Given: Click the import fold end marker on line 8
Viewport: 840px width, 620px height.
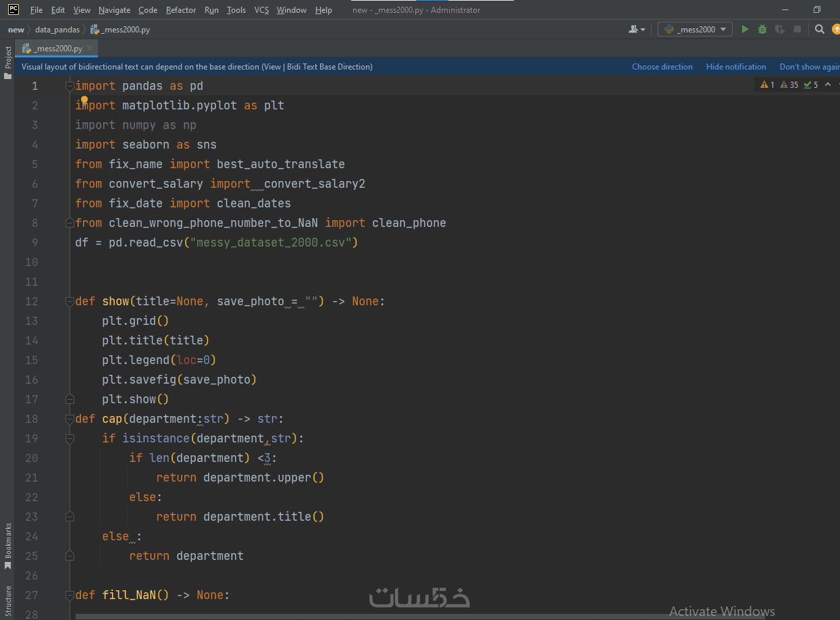Looking at the screenshot, I should point(69,223).
